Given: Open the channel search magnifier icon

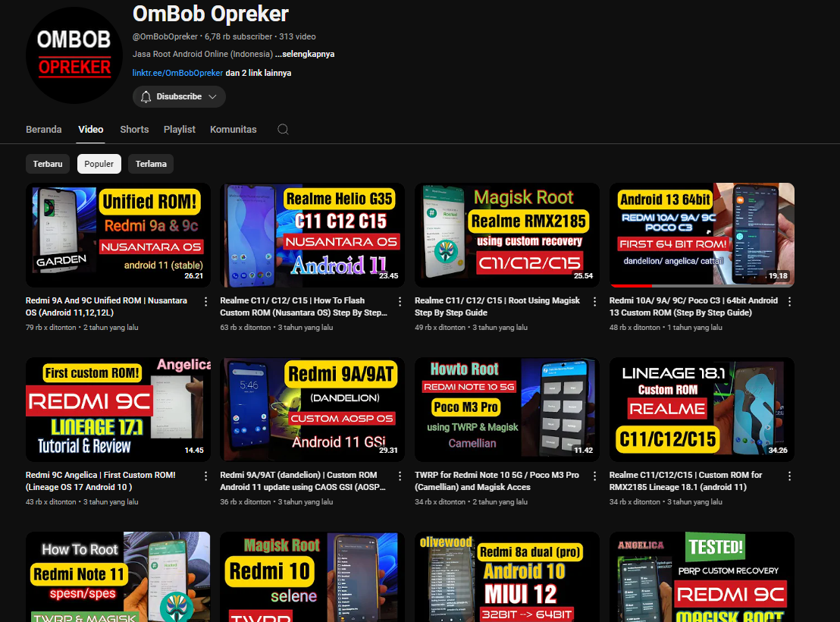Looking at the screenshot, I should [x=283, y=129].
